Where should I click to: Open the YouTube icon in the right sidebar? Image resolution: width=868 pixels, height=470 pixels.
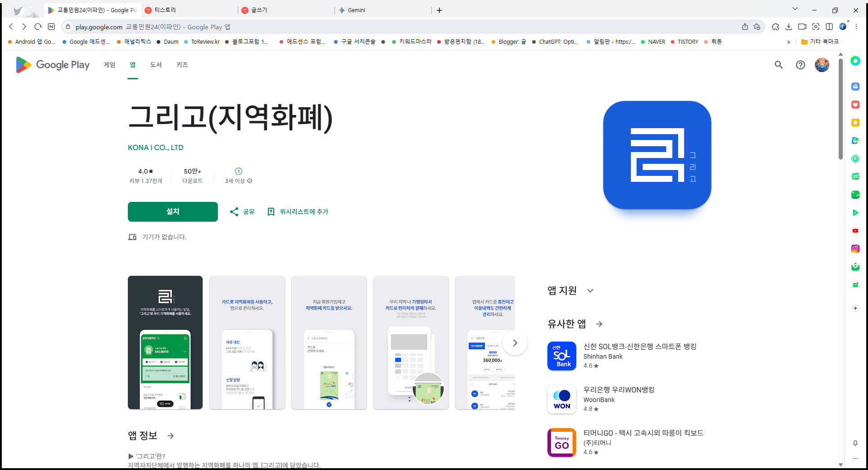[x=855, y=231]
